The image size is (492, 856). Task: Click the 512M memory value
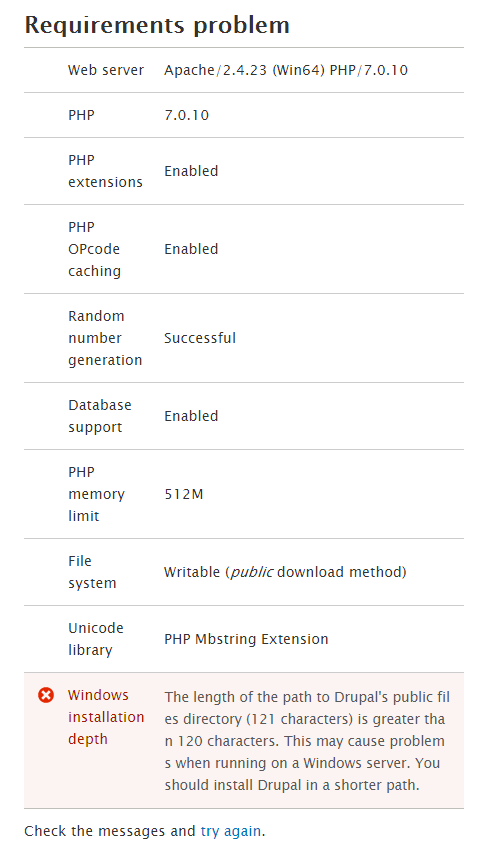(x=183, y=494)
